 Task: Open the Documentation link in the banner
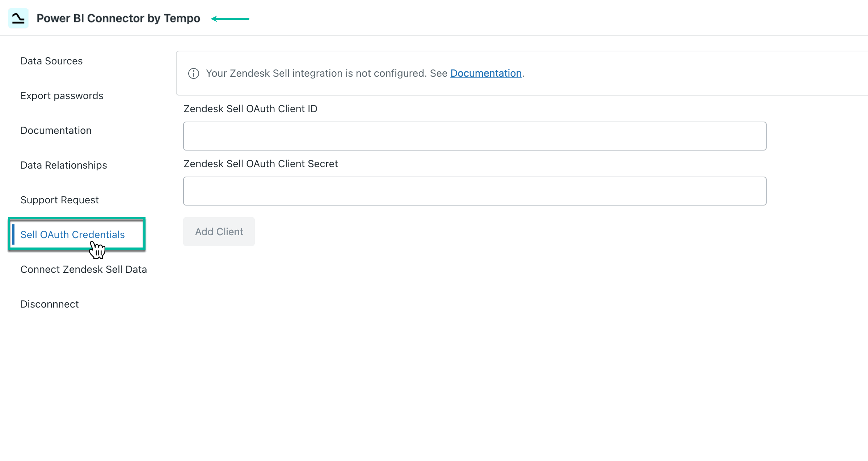[x=486, y=73]
